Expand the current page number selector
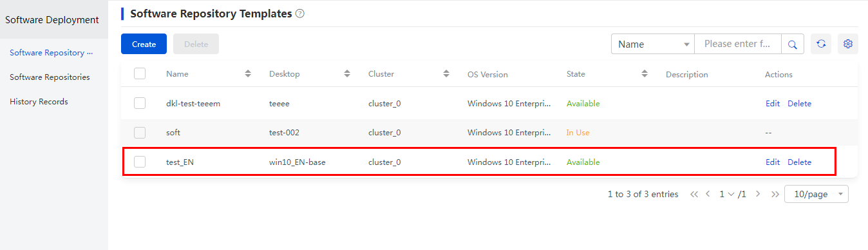Screen dimensions: 868x250 tap(726, 194)
